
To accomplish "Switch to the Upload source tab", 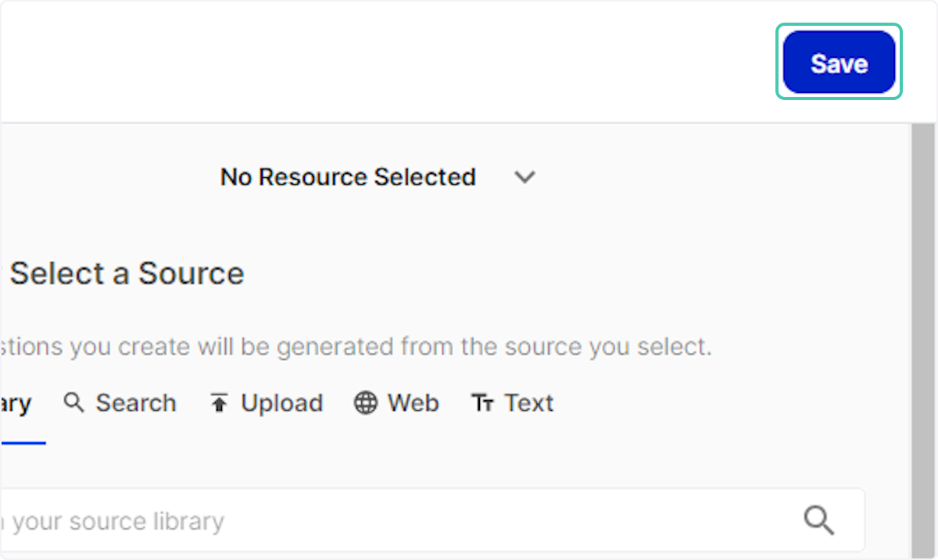I will 281,403.
